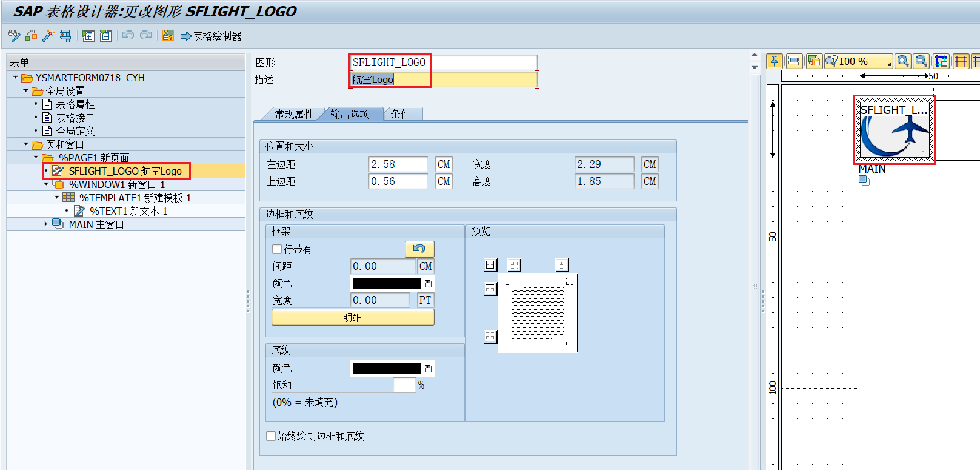Click the 高度 1.85 field
980x470 pixels.
pyautogui.click(x=604, y=181)
